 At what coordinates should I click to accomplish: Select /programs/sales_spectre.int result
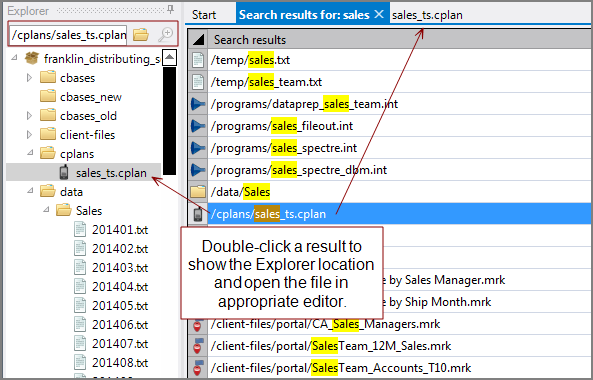[399, 147]
